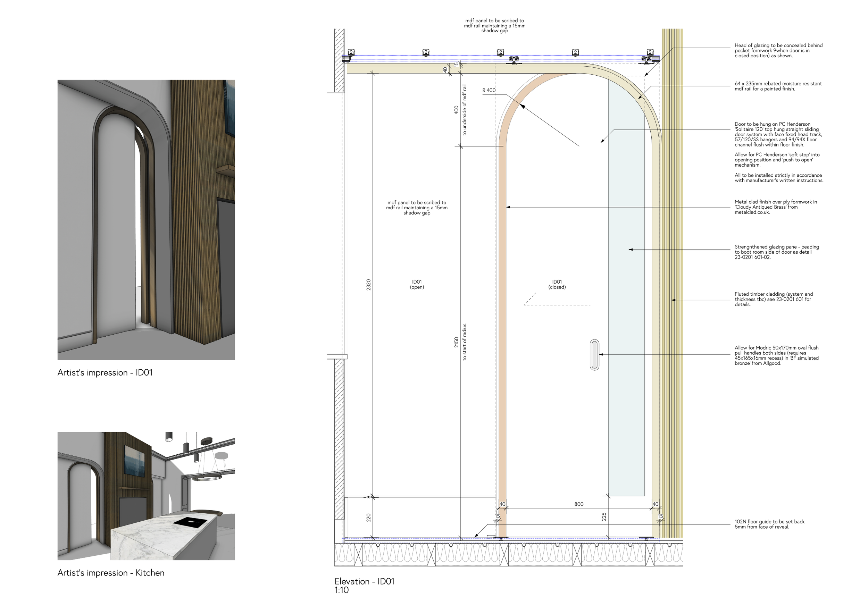Select the "Head of glazing to be concealed" note
Image resolution: width=868 pixels, height=614 pixels.
[x=778, y=50]
